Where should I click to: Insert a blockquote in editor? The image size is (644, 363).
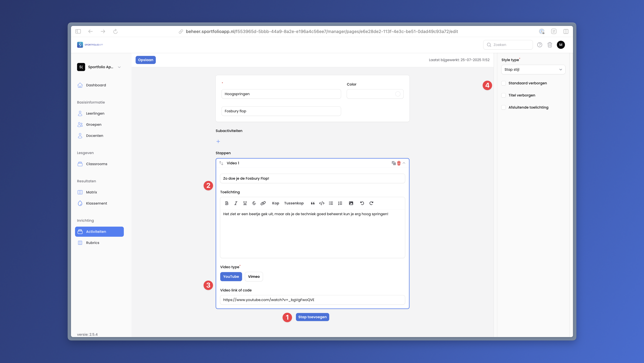[313, 203]
